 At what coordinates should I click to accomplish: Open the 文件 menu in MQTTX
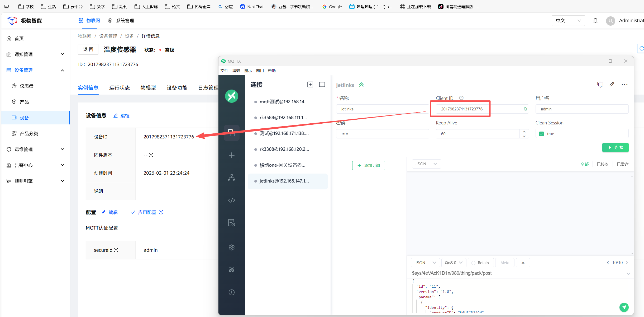click(224, 71)
